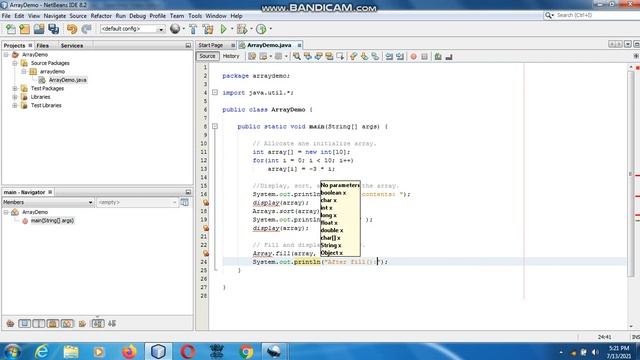
Task: Toggle Find Previous Occurrence in the editor toolbar
Action: click(x=308, y=57)
